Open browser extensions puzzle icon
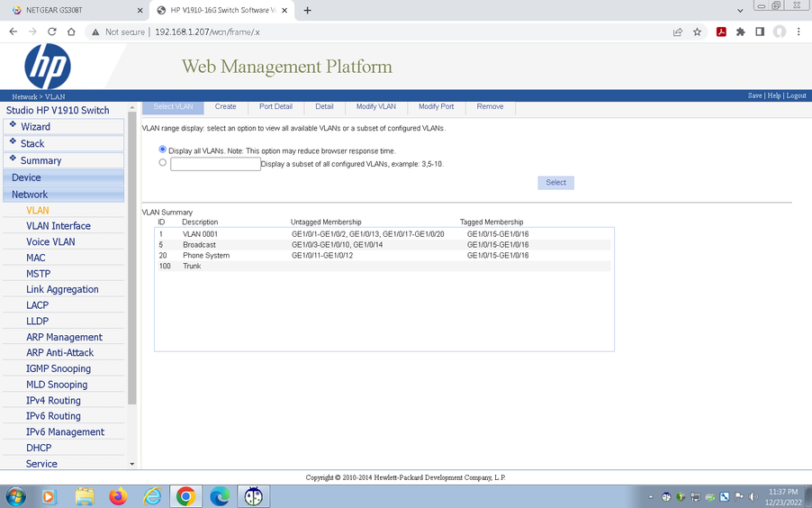Screen dimensions: 812x508 coord(741,32)
